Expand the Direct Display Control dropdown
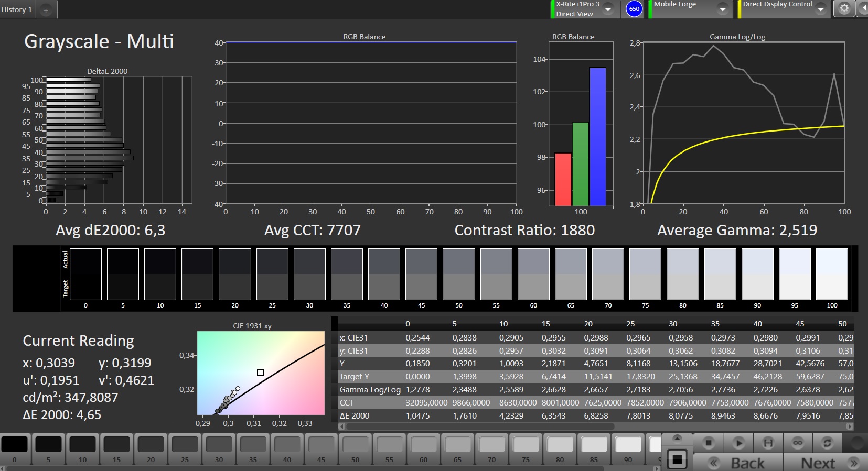Viewport: 868px width, 471px height. pos(821,9)
